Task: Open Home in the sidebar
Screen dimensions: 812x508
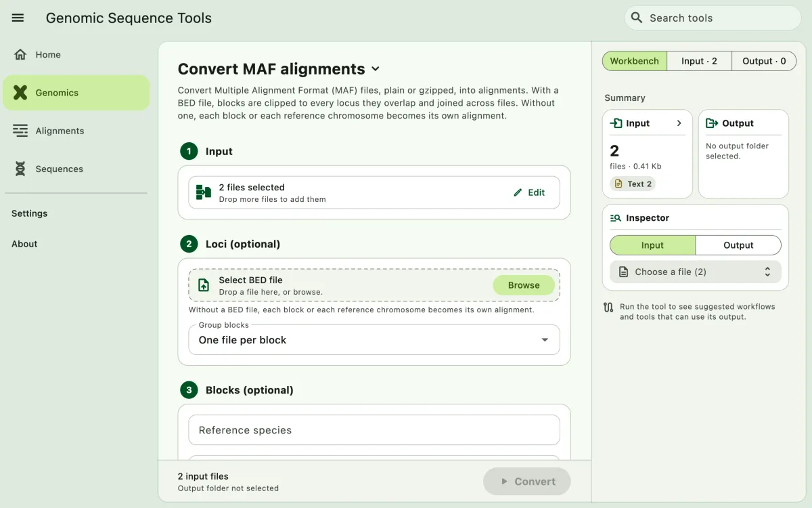Action: [76, 55]
